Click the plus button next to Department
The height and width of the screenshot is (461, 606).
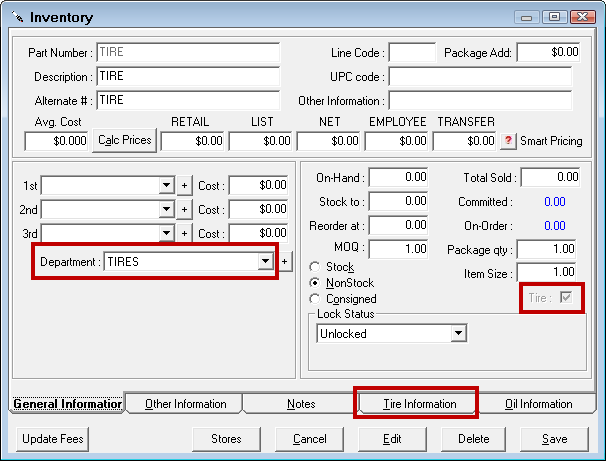pyautogui.click(x=285, y=261)
